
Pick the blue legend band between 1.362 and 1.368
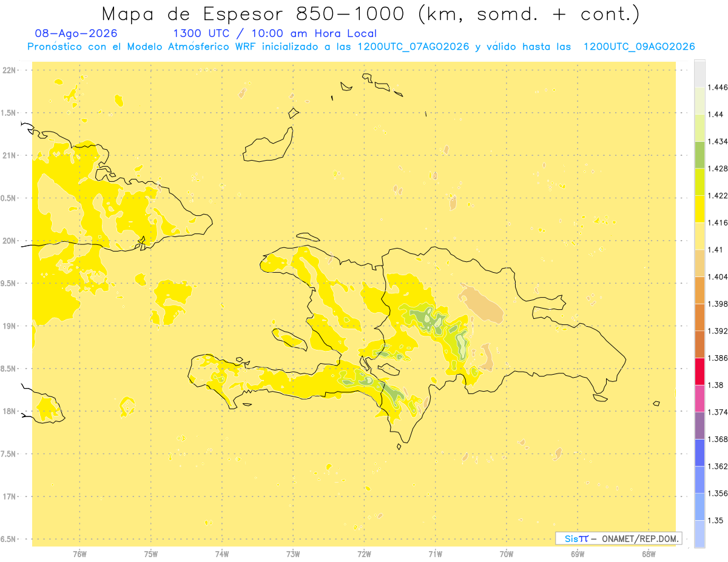click(x=699, y=452)
